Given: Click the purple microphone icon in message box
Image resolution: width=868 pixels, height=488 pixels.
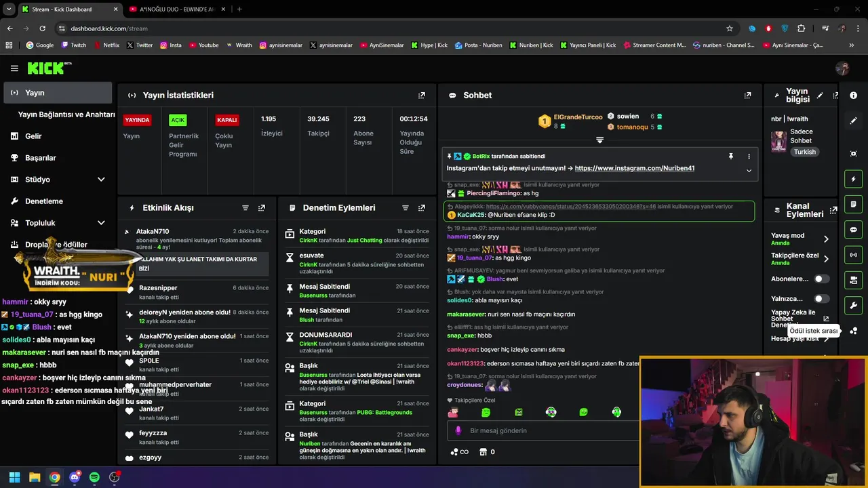Looking at the screenshot, I should [458, 430].
